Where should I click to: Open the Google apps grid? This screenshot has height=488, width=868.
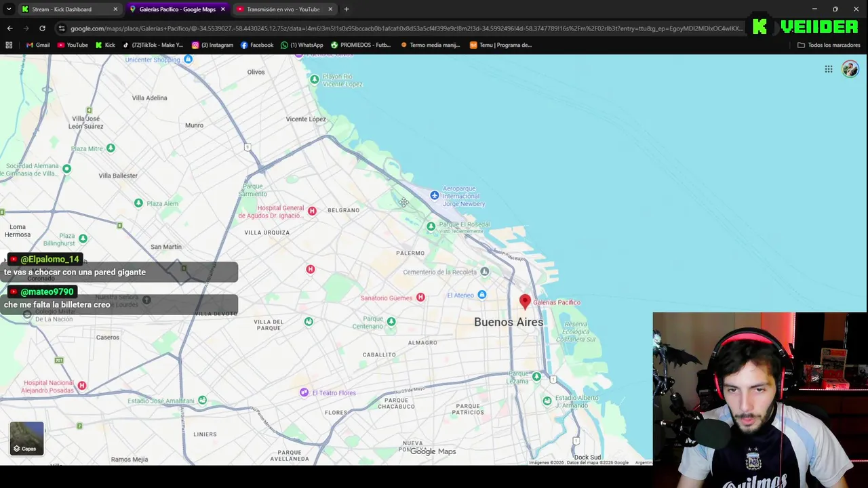pos(829,69)
